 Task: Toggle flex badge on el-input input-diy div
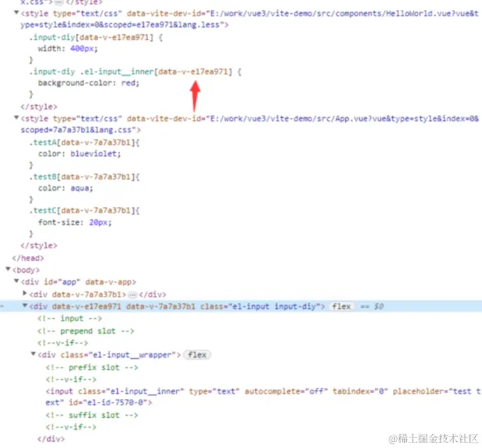pyautogui.click(x=341, y=306)
